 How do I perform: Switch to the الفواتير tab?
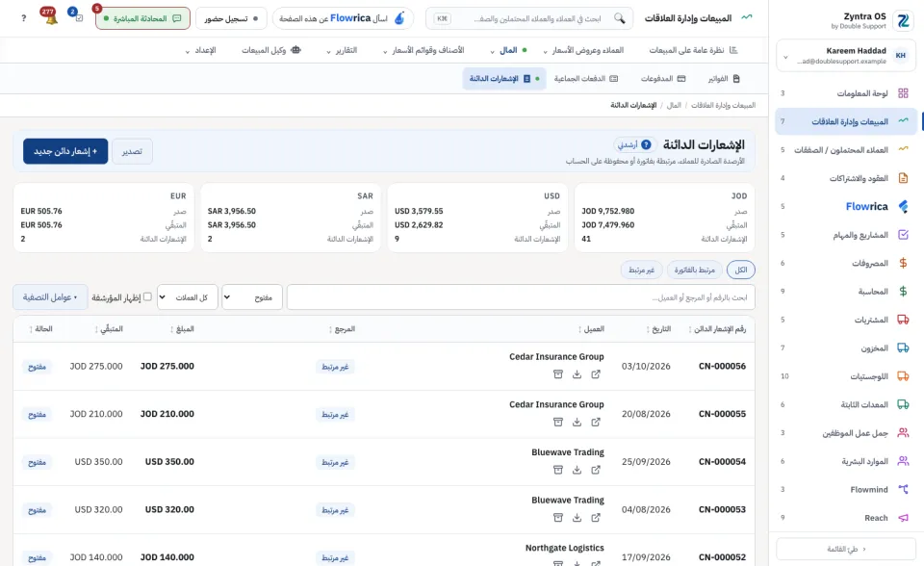pos(724,78)
